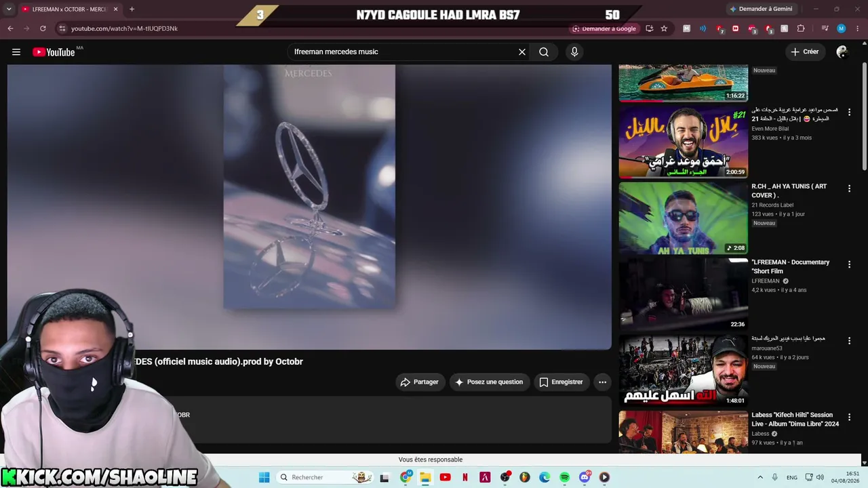Open options for LFREEMAN Documentary video
Screen dimensions: 868x488
[x=849, y=264]
